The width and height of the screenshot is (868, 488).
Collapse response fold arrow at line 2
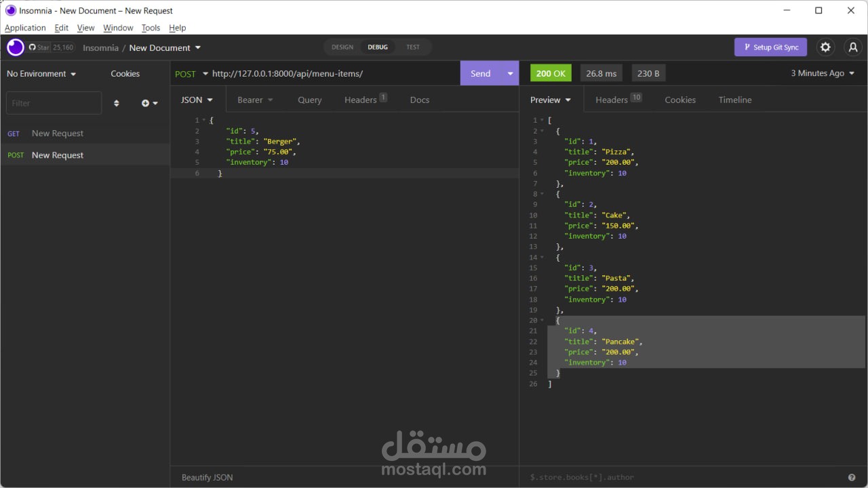click(x=542, y=131)
